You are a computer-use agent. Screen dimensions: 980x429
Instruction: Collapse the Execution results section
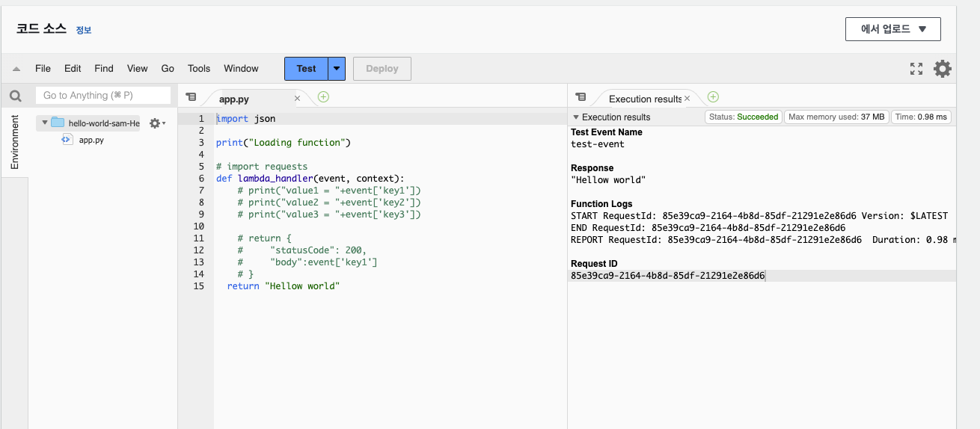[x=575, y=117]
